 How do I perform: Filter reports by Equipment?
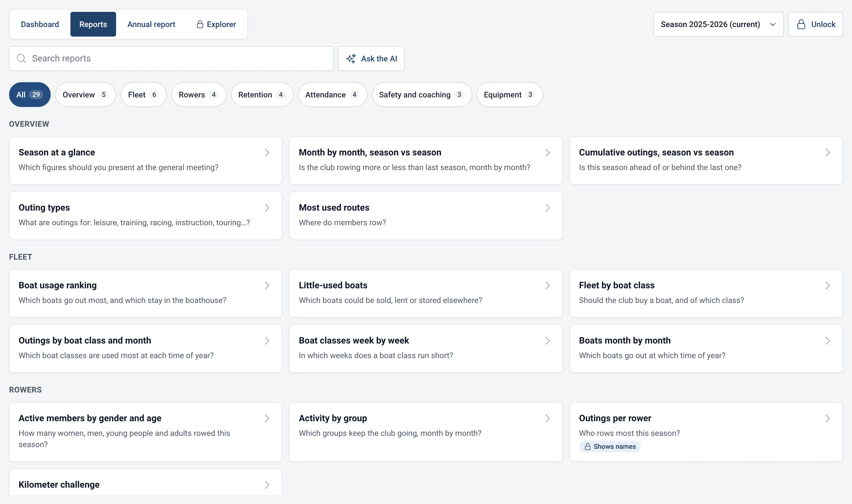(510, 94)
